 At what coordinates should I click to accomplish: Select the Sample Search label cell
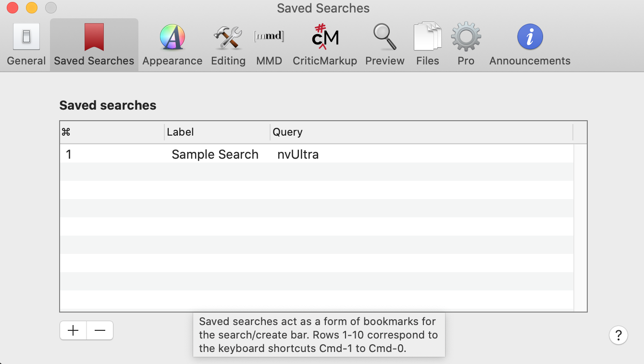point(215,154)
